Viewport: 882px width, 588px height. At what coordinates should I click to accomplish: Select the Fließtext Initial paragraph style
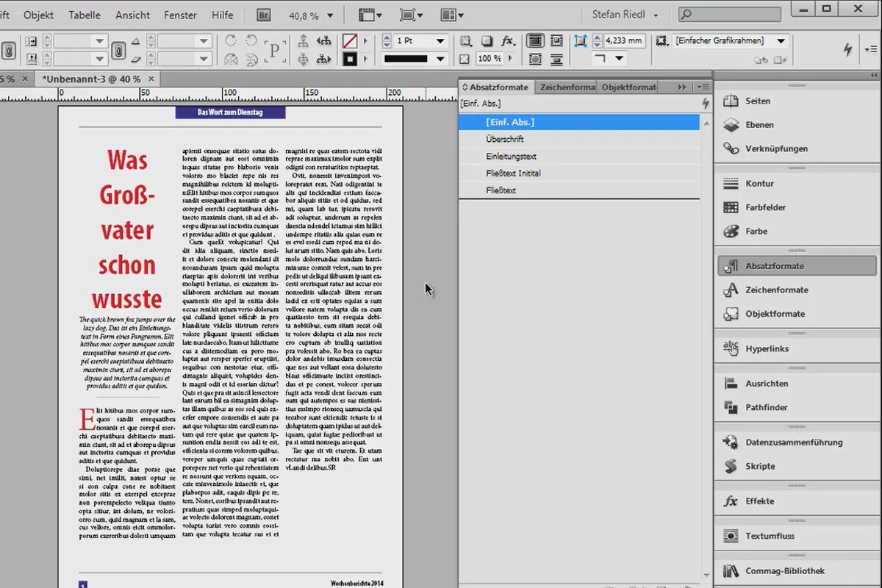(579, 173)
